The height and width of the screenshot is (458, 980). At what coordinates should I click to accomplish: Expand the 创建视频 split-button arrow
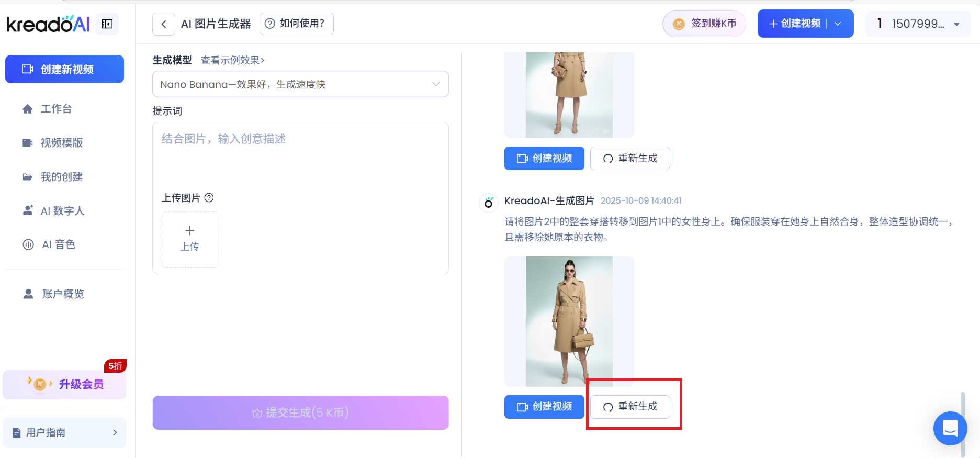click(838, 24)
